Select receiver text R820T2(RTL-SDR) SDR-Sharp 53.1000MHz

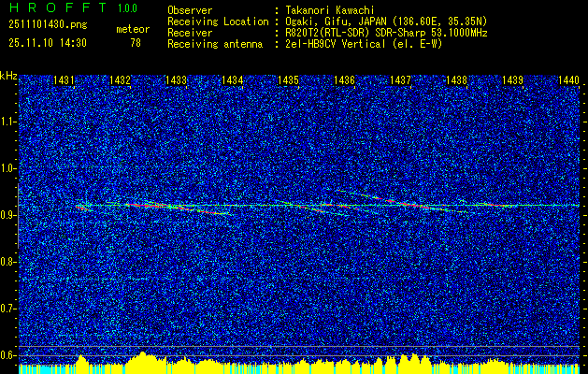click(386, 33)
